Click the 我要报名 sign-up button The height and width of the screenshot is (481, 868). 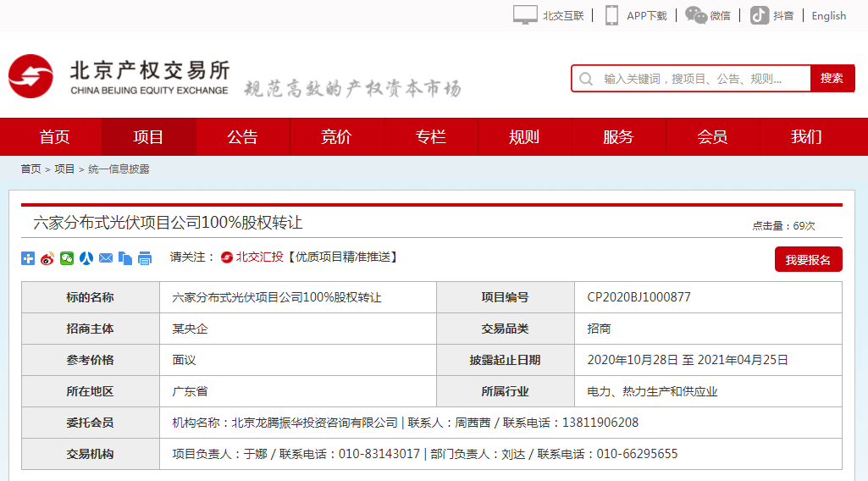coord(808,260)
